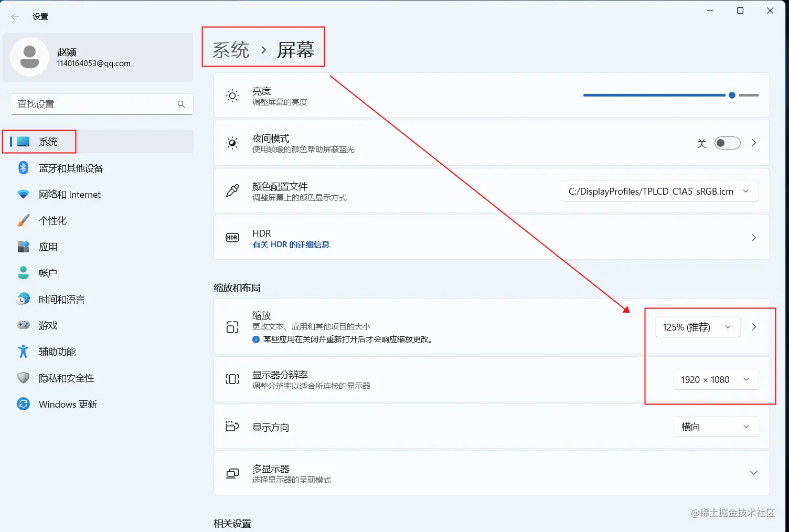Open the display orientation dropdown
Viewport: 789px width, 532px height.
[716, 427]
